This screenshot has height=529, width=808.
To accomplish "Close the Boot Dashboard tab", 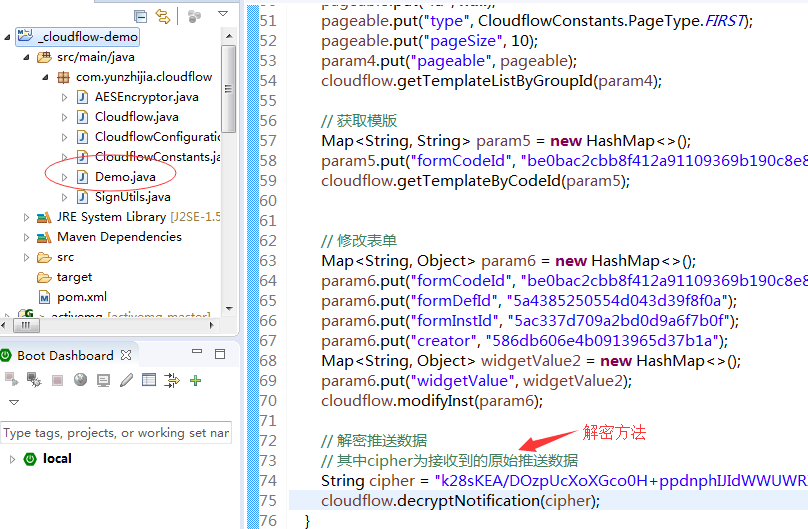I will tap(127, 355).
